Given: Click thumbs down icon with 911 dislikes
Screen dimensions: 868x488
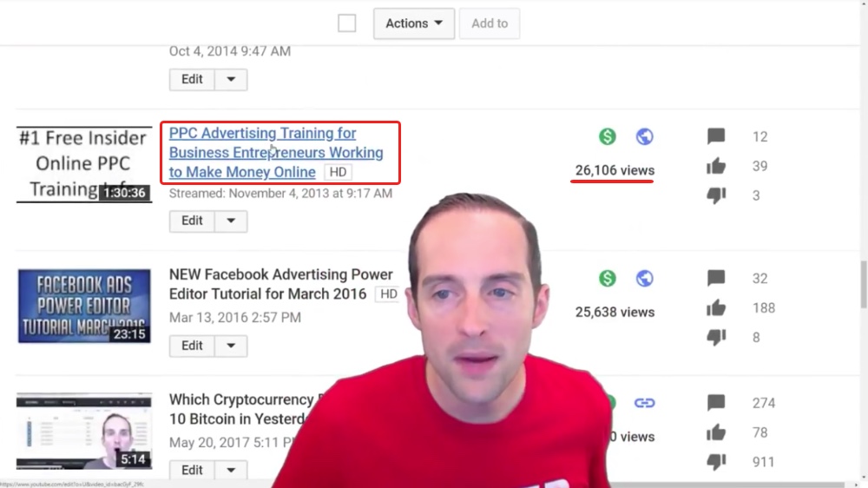Looking at the screenshot, I should (x=716, y=462).
